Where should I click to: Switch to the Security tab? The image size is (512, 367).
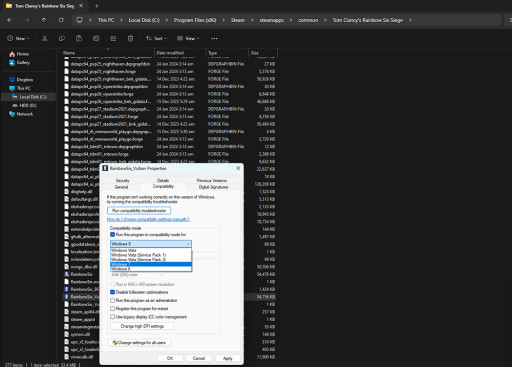122,180
